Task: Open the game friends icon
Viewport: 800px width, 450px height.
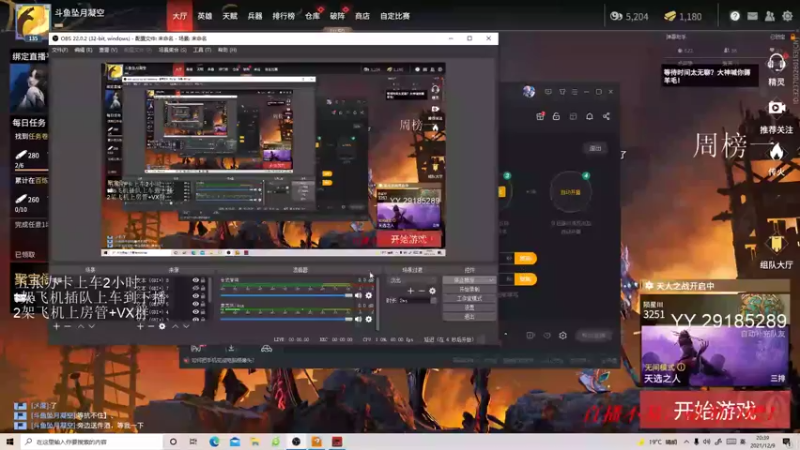Action: (x=770, y=16)
